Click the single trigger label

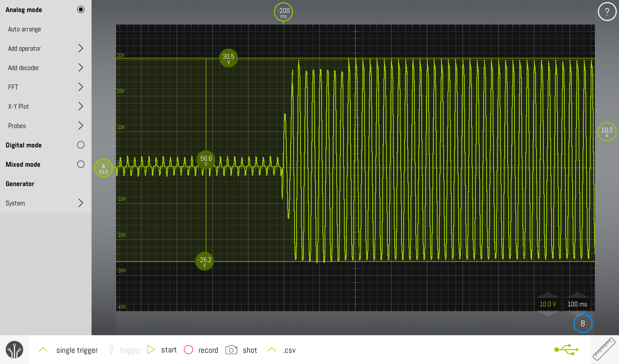pyautogui.click(x=77, y=350)
